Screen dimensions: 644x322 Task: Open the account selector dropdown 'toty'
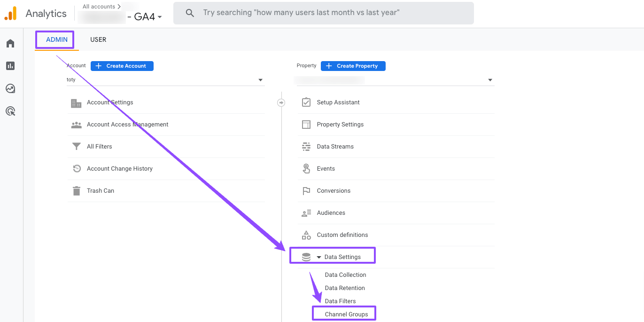click(165, 80)
